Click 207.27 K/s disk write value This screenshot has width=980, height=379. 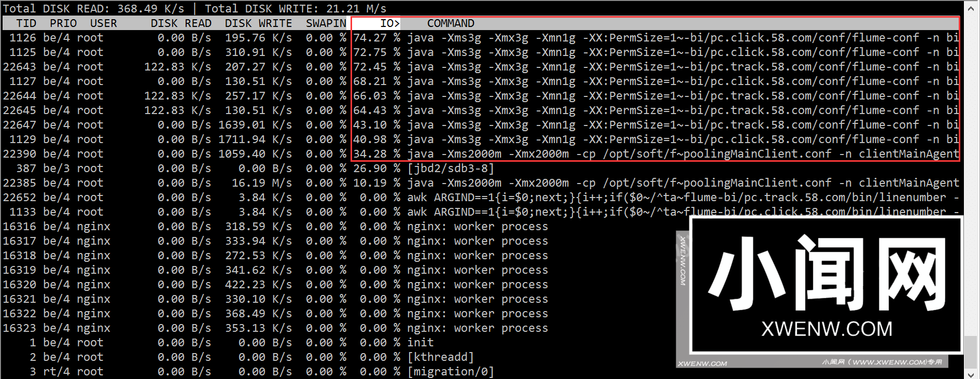point(259,67)
